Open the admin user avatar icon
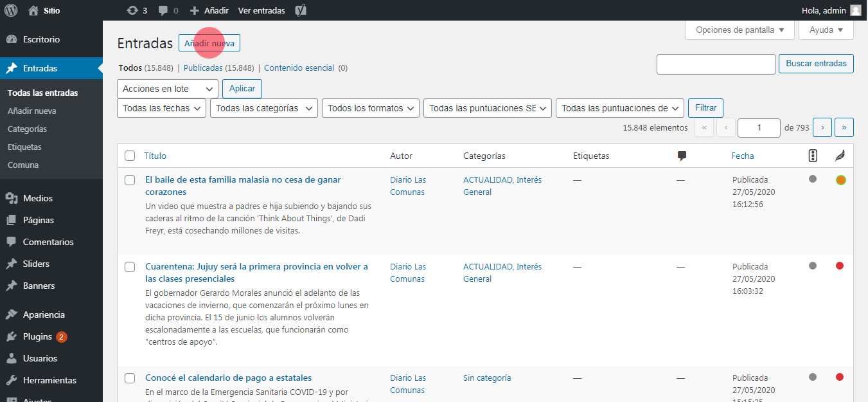Screen dimensions: 868x402 click(x=855, y=10)
